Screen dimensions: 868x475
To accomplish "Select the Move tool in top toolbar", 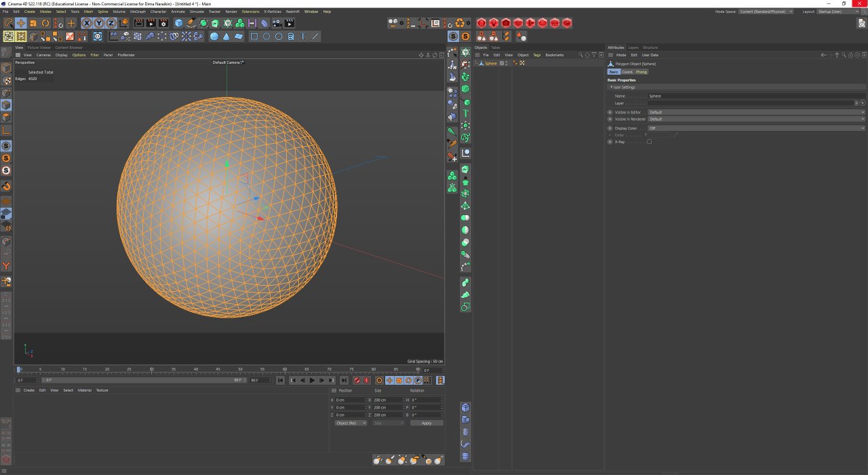I will pyautogui.click(x=20, y=23).
